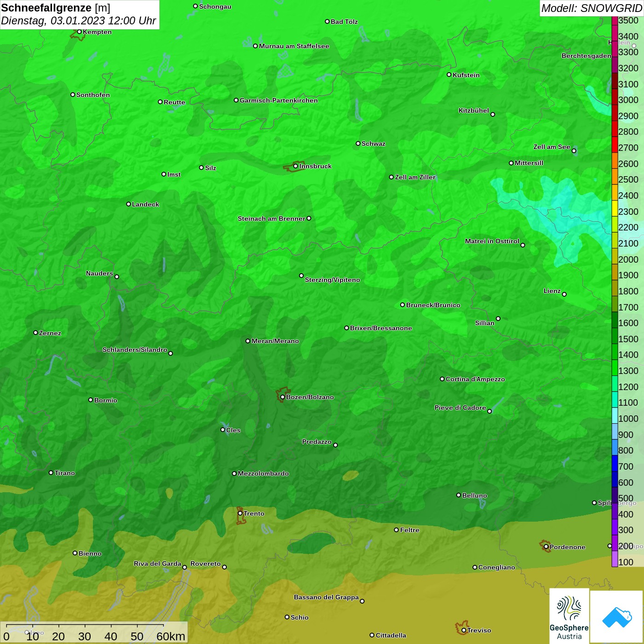
Task: Click the Brixen/Bressanone label
Action: pyautogui.click(x=381, y=328)
